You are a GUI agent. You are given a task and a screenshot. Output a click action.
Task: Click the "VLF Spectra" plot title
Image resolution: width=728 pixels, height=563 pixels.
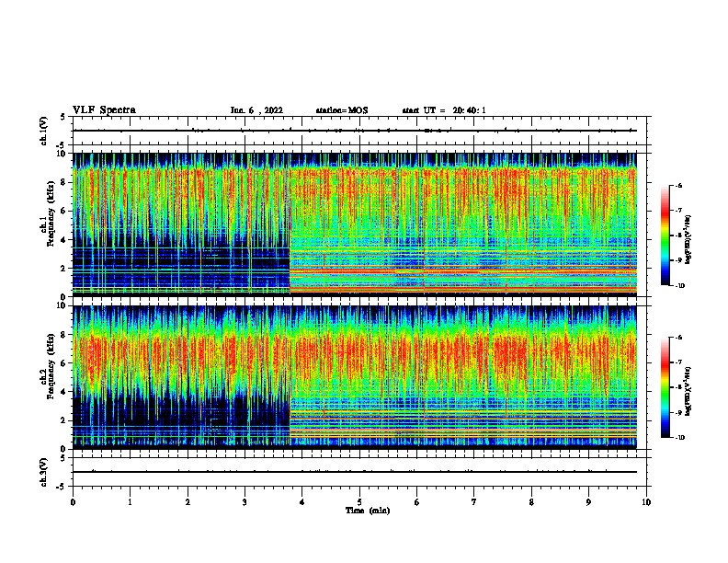(104, 109)
